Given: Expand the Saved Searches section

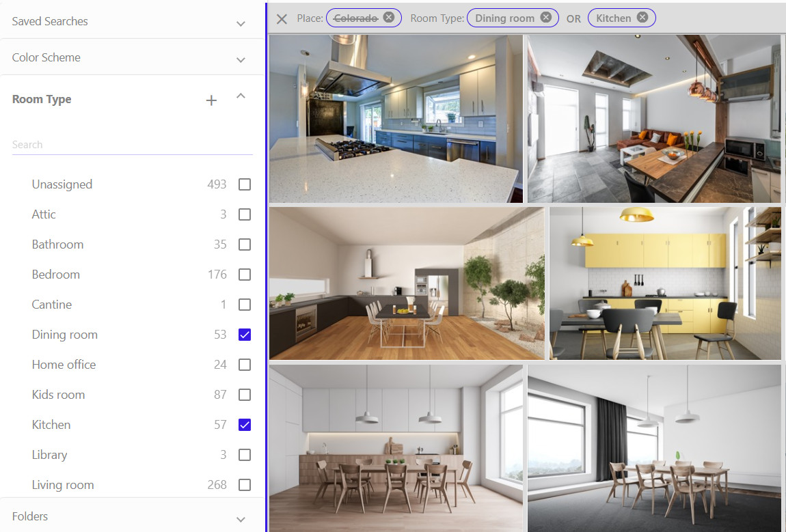Looking at the screenshot, I should [241, 23].
